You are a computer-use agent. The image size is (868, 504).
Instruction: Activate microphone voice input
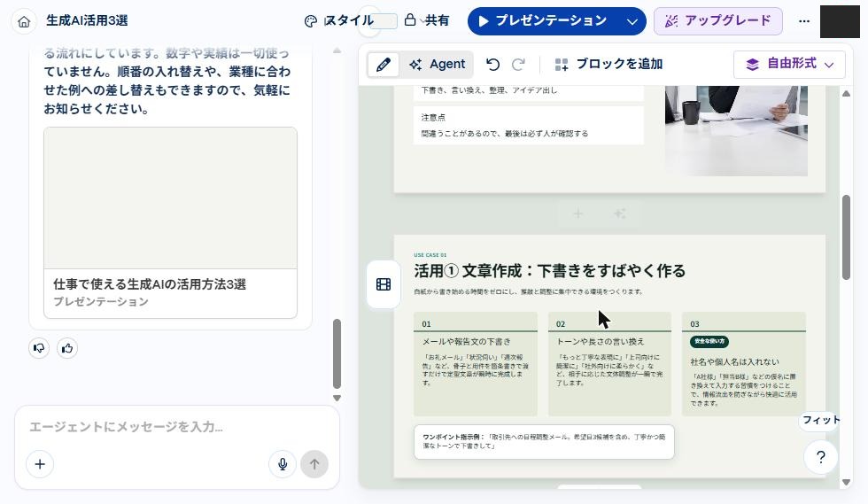tap(283, 464)
